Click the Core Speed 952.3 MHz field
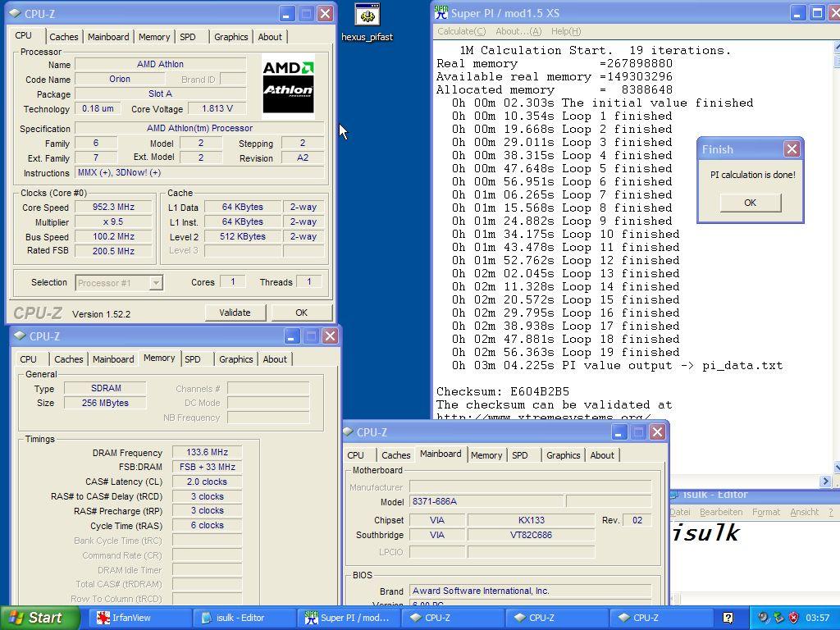Screen dimensions: 840x630 (x=113, y=207)
